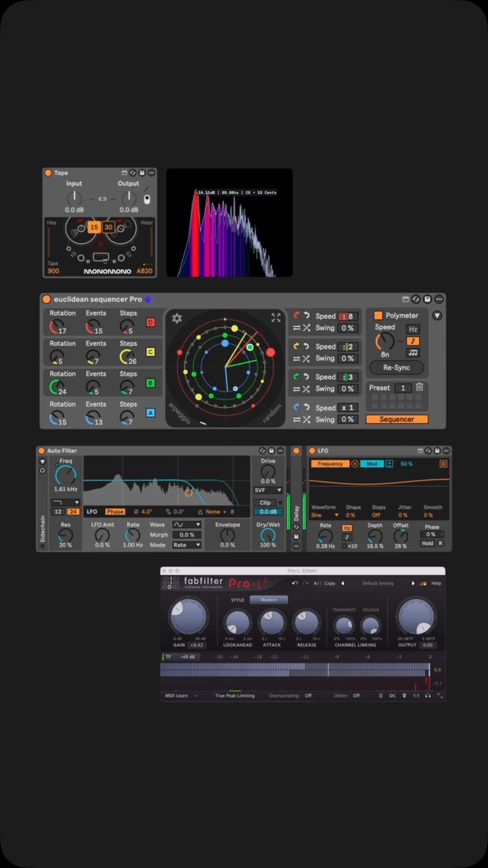Toggle the Polymeter orange checkbox
This screenshot has width=488, height=868.
[x=378, y=315]
